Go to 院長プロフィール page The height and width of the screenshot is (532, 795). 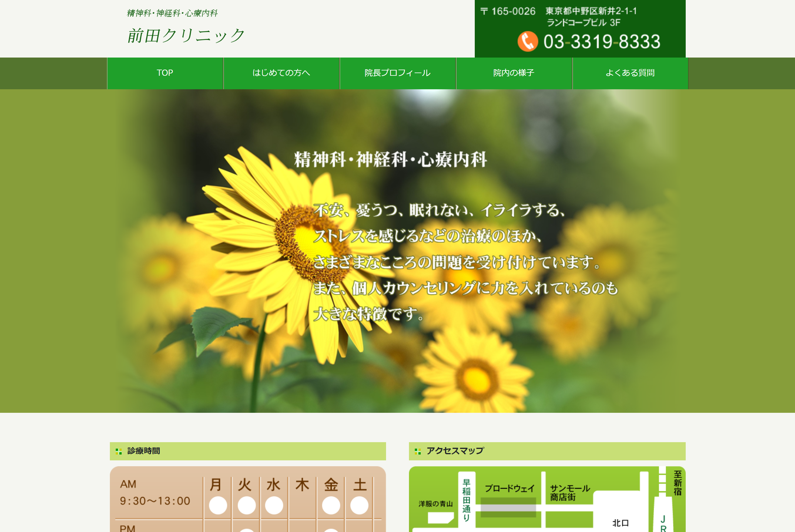(x=397, y=73)
